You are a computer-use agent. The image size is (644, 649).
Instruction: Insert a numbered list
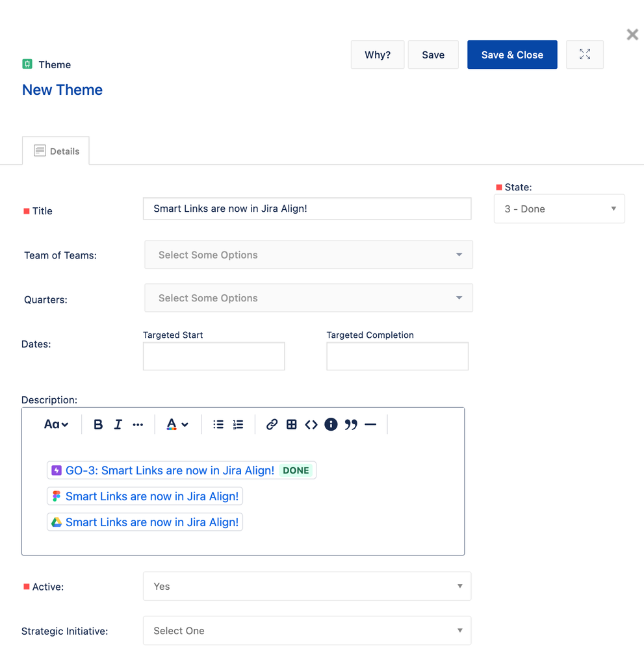(238, 424)
